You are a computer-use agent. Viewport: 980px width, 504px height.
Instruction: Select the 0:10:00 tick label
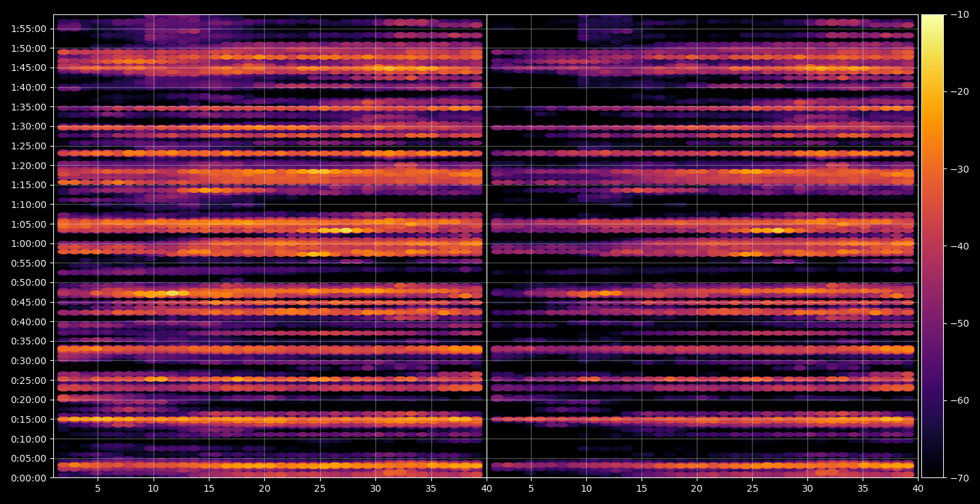tap(29, 439)
